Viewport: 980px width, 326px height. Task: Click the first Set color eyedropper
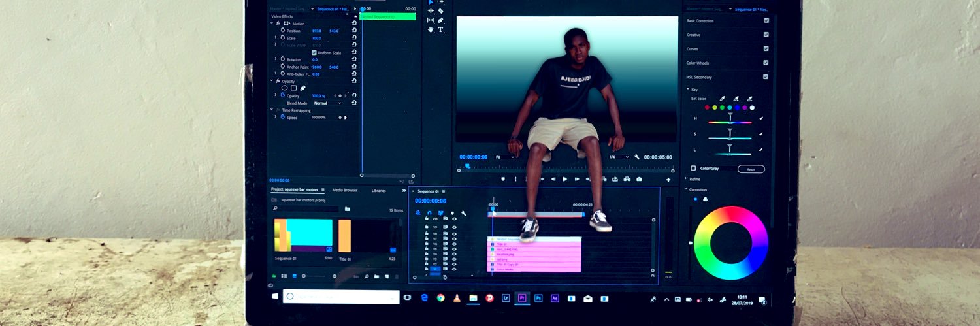722,99
